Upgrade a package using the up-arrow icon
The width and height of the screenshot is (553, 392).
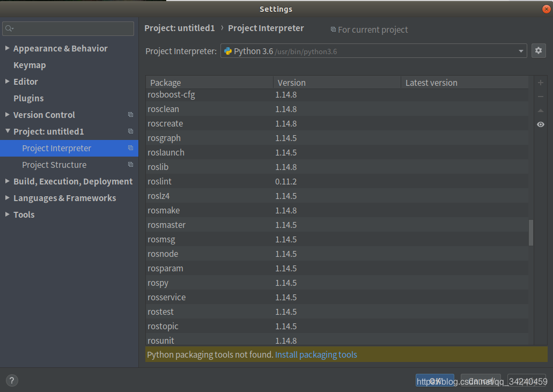point(541,110)
